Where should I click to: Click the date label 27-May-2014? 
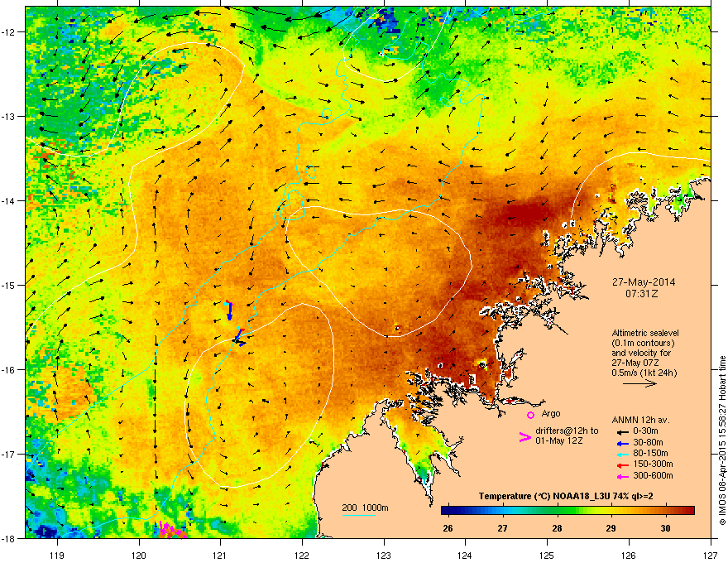[x=644, y=282]
